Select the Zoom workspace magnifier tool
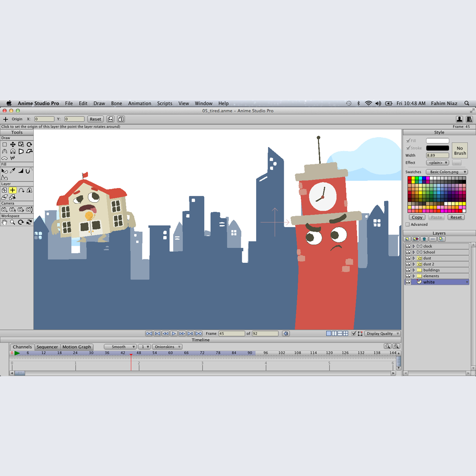The image size is (476, 476). point(12,222)
